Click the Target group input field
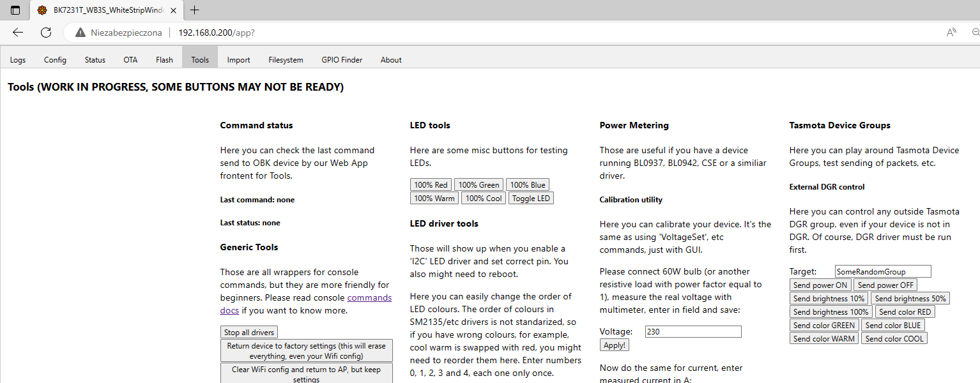Screen dimensions: 980x383 click(883, 271)
